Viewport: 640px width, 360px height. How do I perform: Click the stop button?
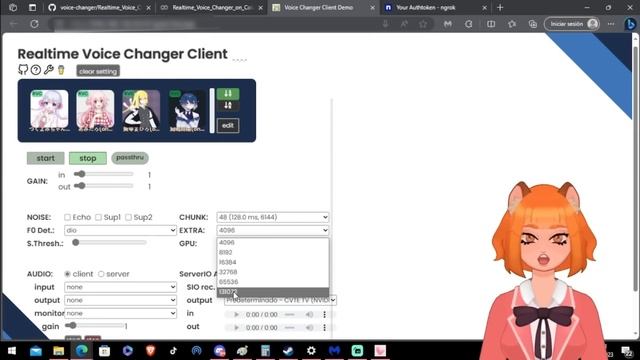(x=88, y=158)
